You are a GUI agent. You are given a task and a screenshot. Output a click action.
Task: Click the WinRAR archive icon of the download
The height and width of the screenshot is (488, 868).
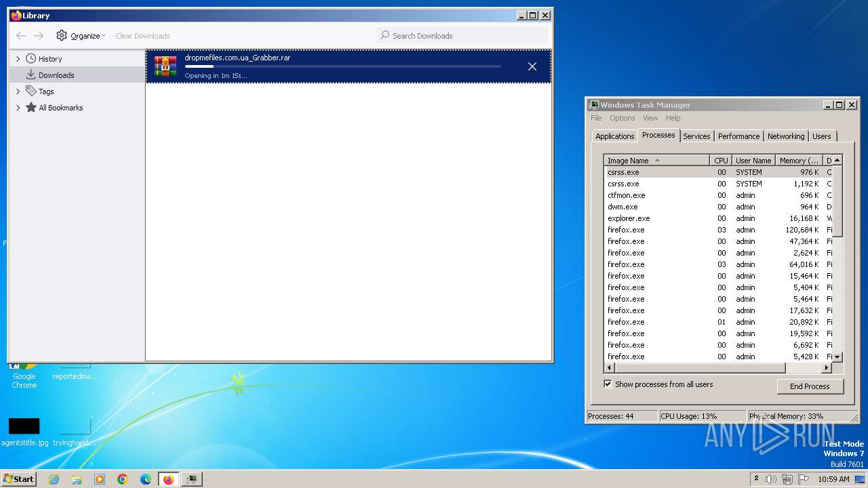pyautogui.click(x=165, y=66)
